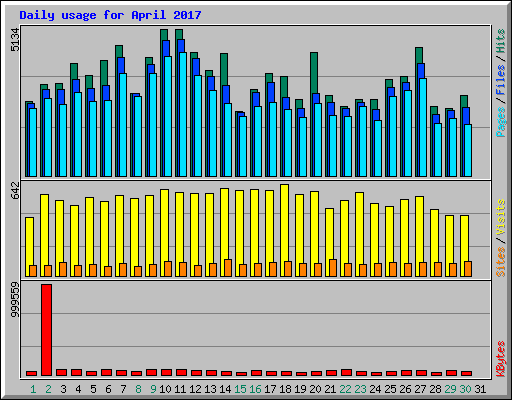Click the orange 'Sites' legend label
Screen dimensions: 512x400
click(x=501, y=262)
